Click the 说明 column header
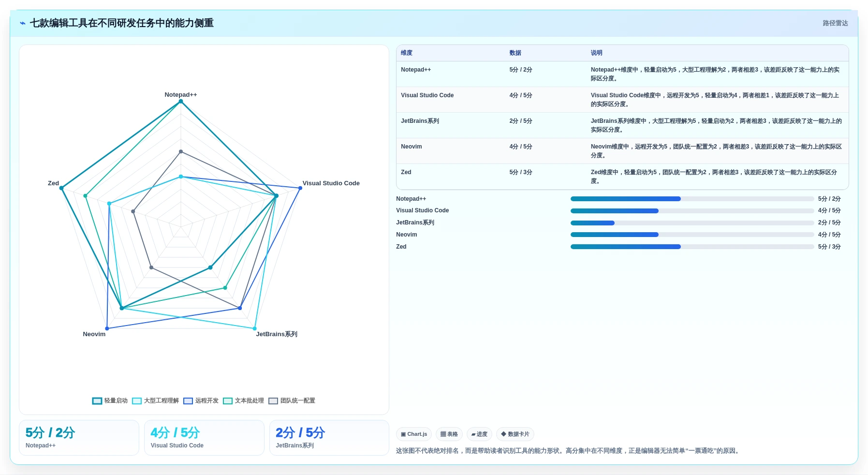Screen dimensions: 868x475 (597, 53)
